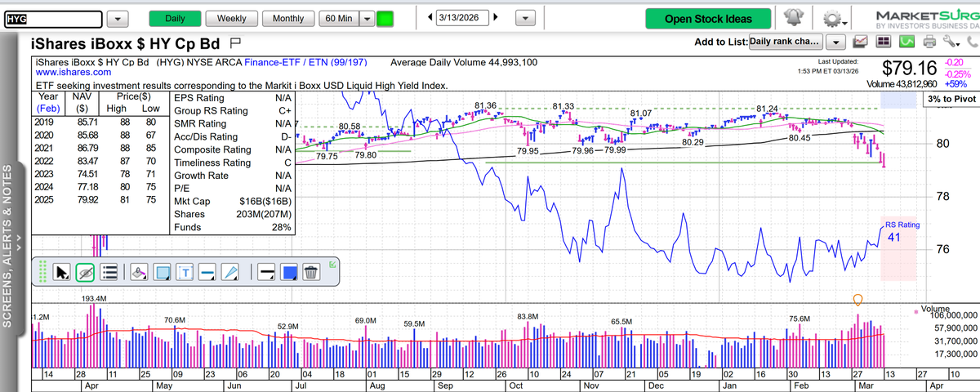The height and width of the screenshot is (392, 980).
Task: Open the symbol history dropdown arrow
Action: [118, 18]
